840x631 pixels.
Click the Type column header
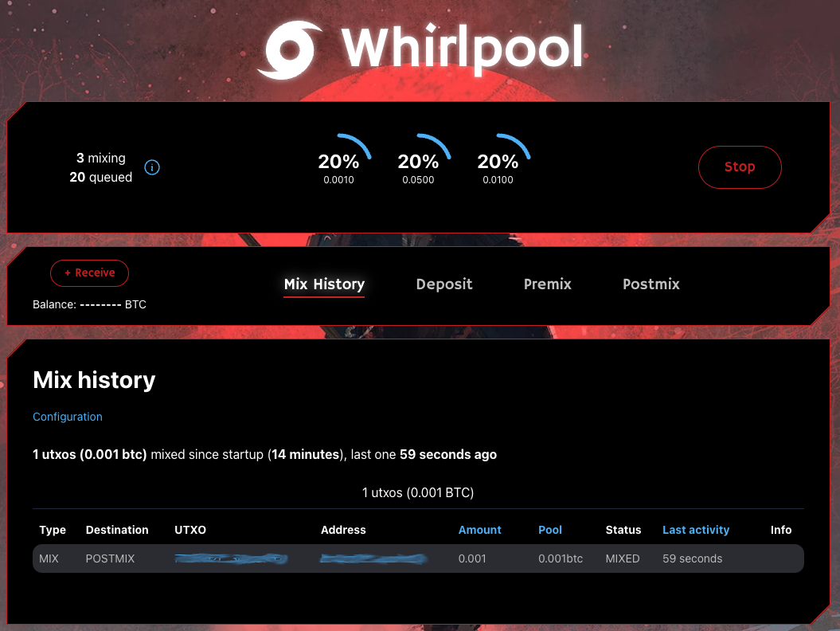(53, 530)
